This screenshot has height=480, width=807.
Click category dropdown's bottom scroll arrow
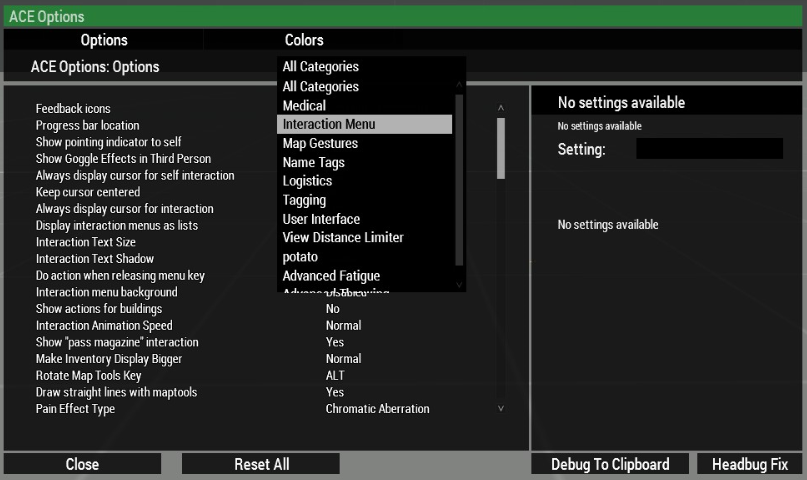tap(459, 284)
